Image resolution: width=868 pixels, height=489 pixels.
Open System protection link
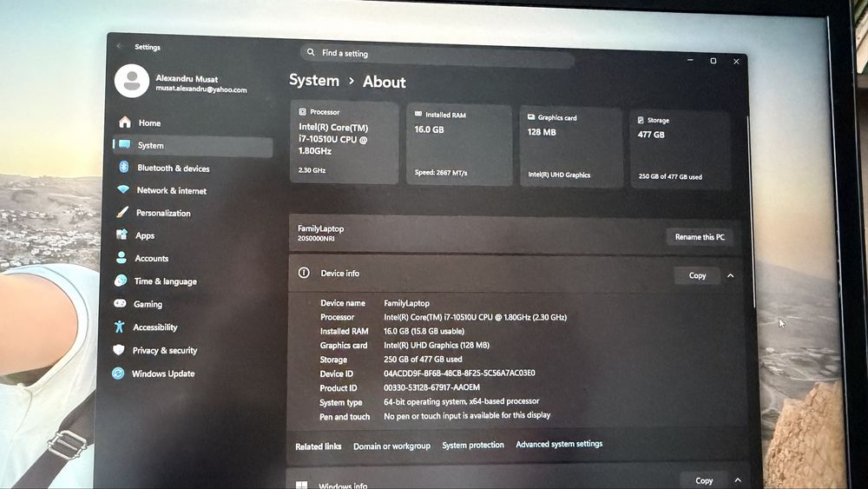tap(473, 445)
